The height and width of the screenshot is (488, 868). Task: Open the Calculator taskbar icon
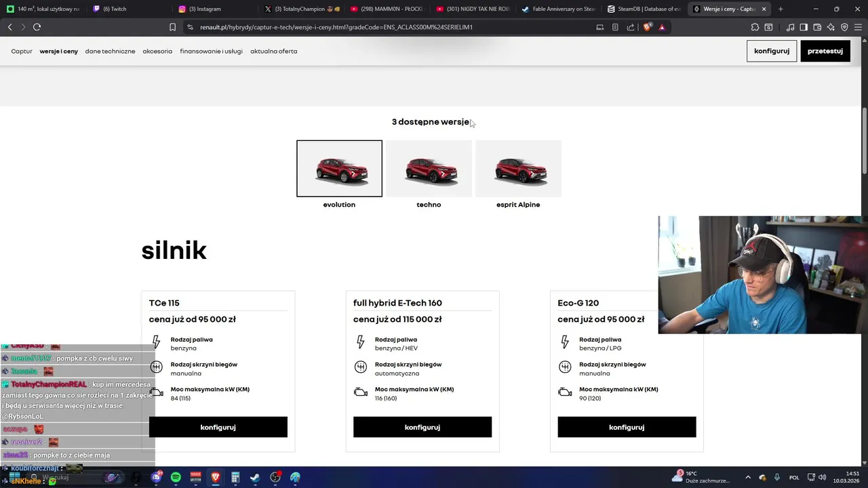[x=235, y=477]
